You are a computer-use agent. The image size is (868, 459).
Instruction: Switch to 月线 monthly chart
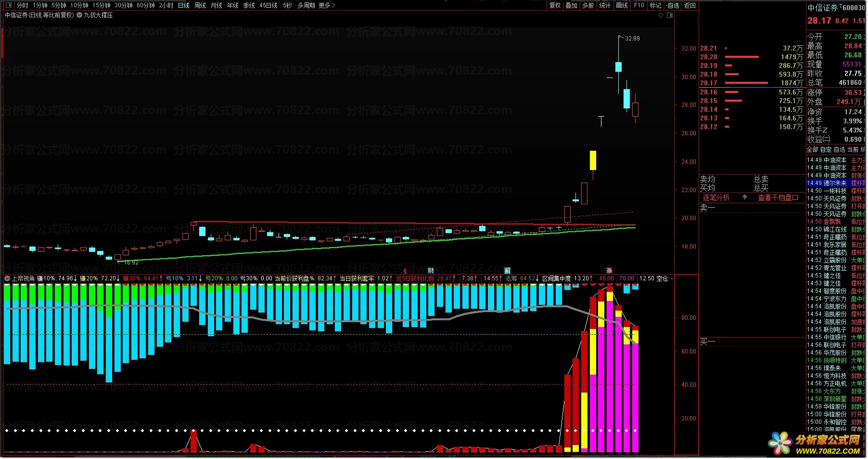[x=217, y=5]
